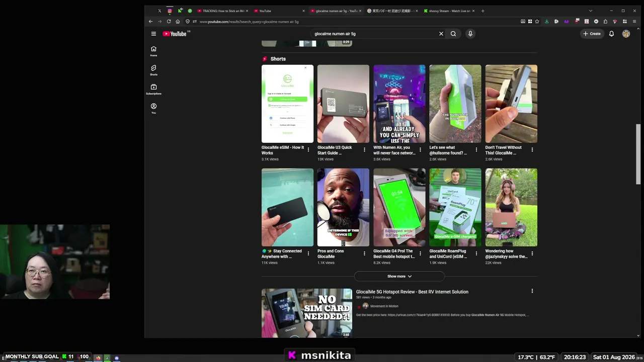The height and width of the screenshot is (362, 644).
Task: Open the You section in the sidebar
Action: (153, 108)
